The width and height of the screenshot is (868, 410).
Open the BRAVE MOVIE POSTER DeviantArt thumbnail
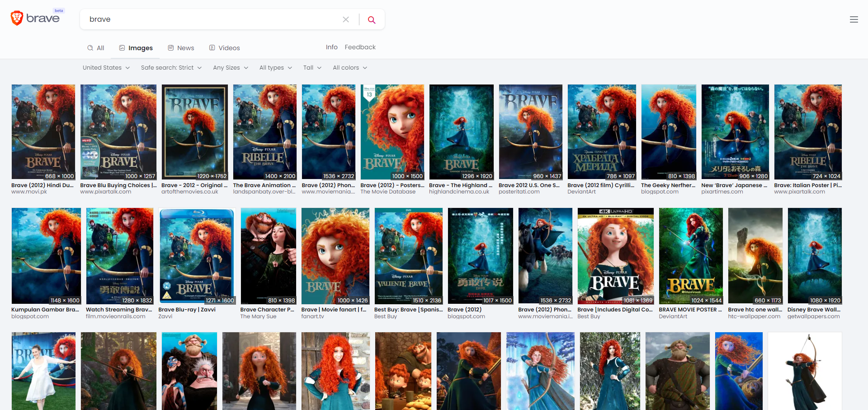point(691,256)
